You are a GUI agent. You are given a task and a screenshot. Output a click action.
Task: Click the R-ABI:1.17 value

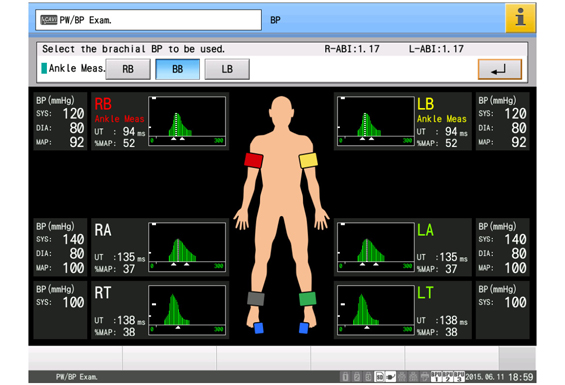click(352, 49)
